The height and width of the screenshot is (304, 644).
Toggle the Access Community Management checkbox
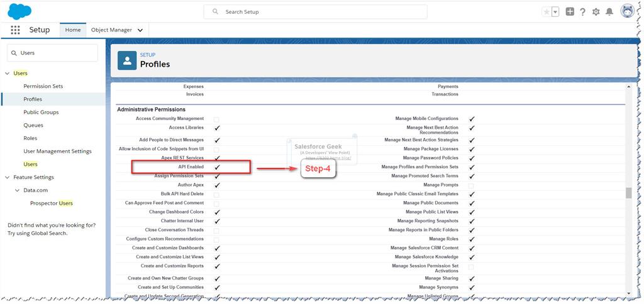tap(216, 119)
